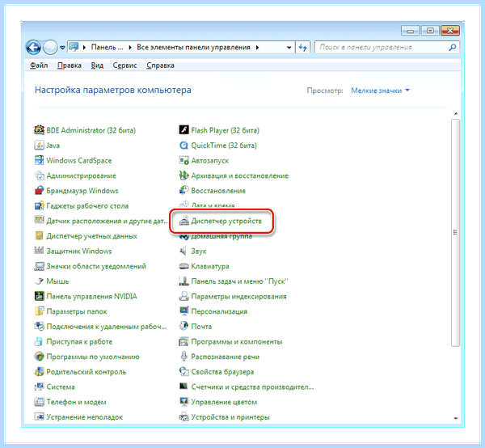Open the Звук speaker icon
485x448 pixels.
[x=183, y=251]
